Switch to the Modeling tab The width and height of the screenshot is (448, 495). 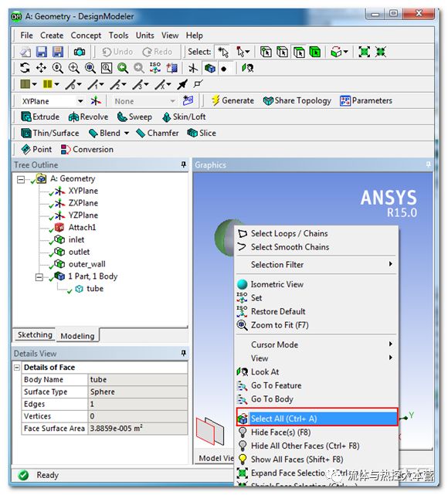point(77,336)
